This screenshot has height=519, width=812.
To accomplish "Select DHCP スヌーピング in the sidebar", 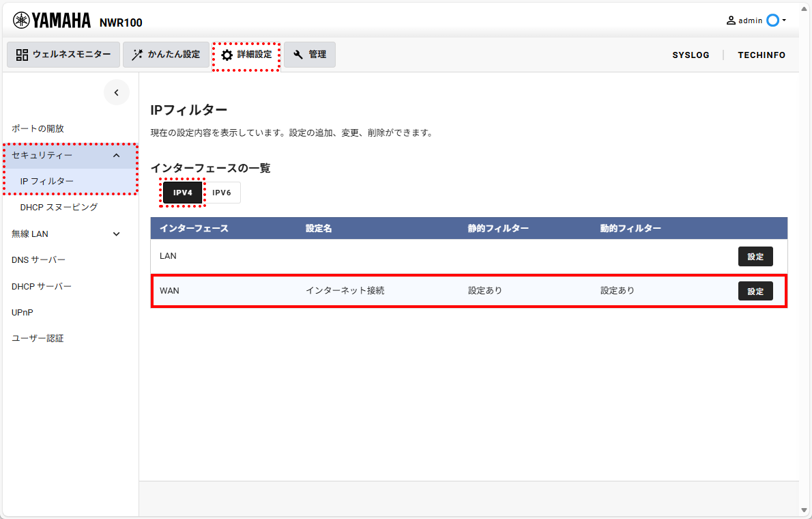I will (59, 207).
